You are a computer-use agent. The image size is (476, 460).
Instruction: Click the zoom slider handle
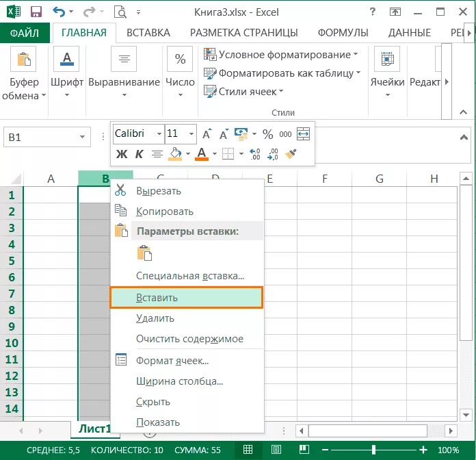(373, 450)
